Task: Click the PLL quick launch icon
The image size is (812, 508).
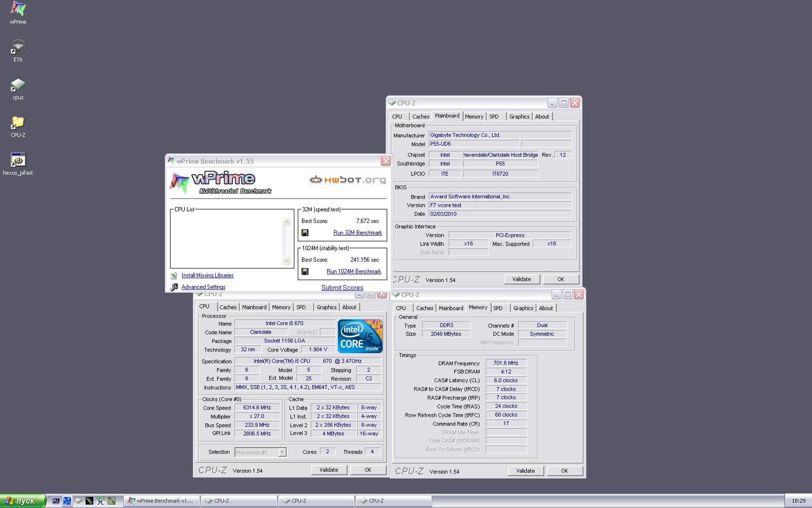Action: [x=56, y=501]
